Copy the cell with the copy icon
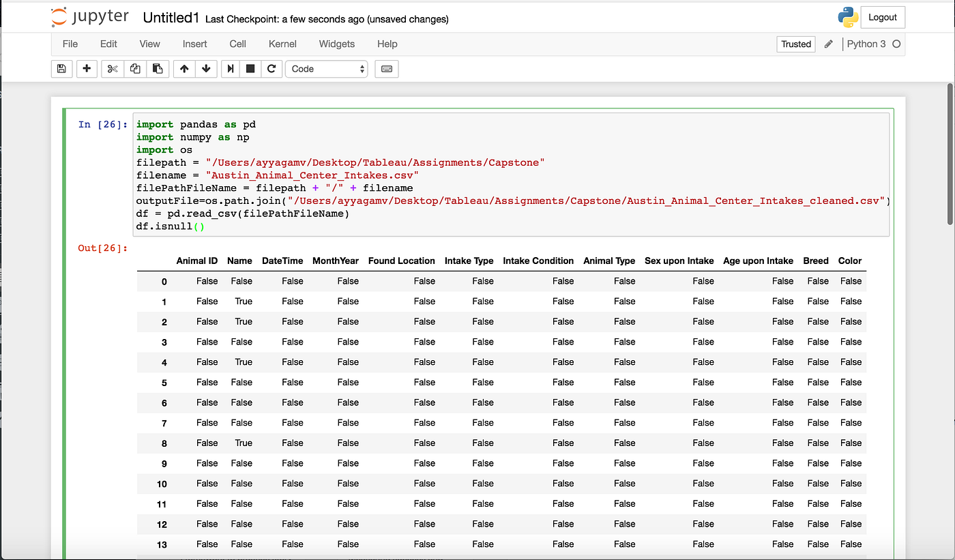 pyautogui.click(x=134, y=68)
